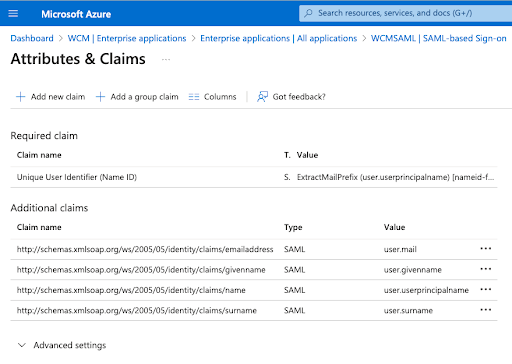Open the Dashboard breadcrumb
The image size is (512, 364).
coord(32,38)
